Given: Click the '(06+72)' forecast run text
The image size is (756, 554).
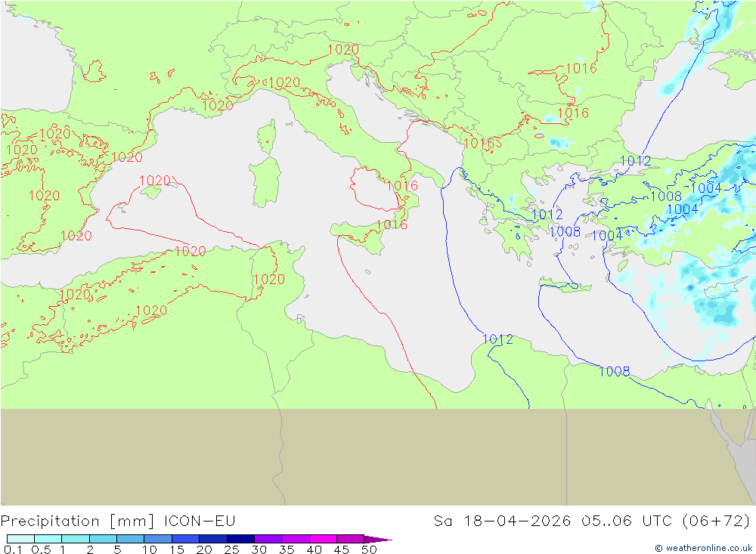Looking at the screenshot, I should (x=717, y=522).
